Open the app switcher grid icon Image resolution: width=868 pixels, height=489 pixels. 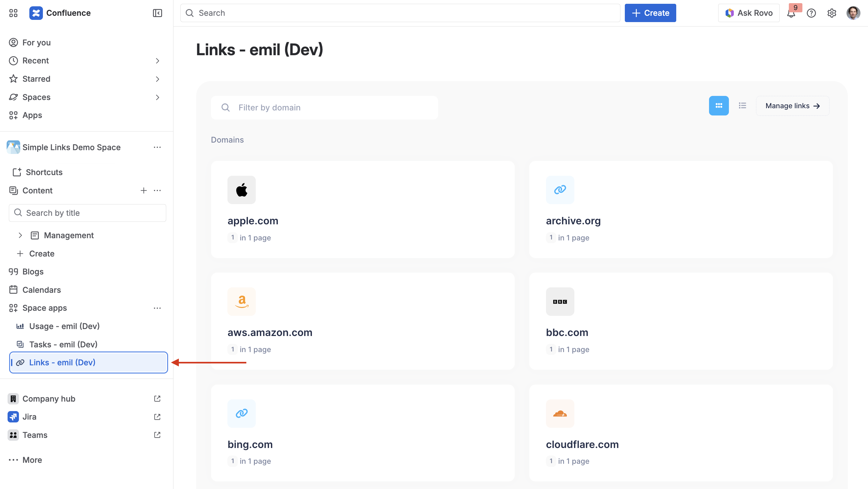tap(13, 13)
